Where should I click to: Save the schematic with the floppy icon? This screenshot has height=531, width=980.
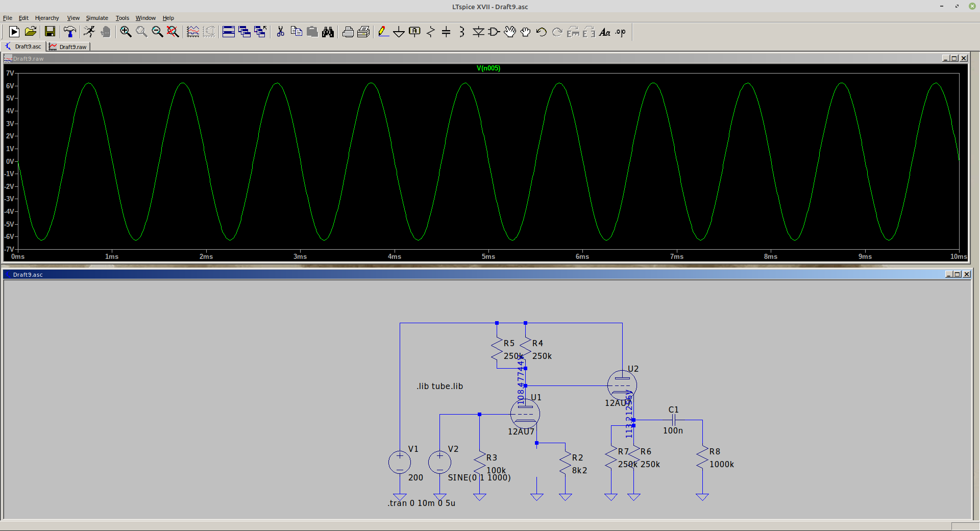pos(50,32)
